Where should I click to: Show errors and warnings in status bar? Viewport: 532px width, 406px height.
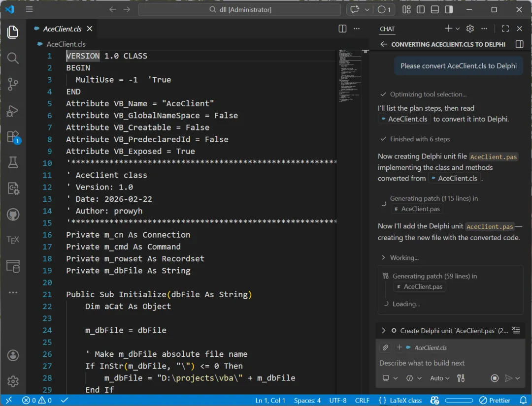(x=37, y=400)
